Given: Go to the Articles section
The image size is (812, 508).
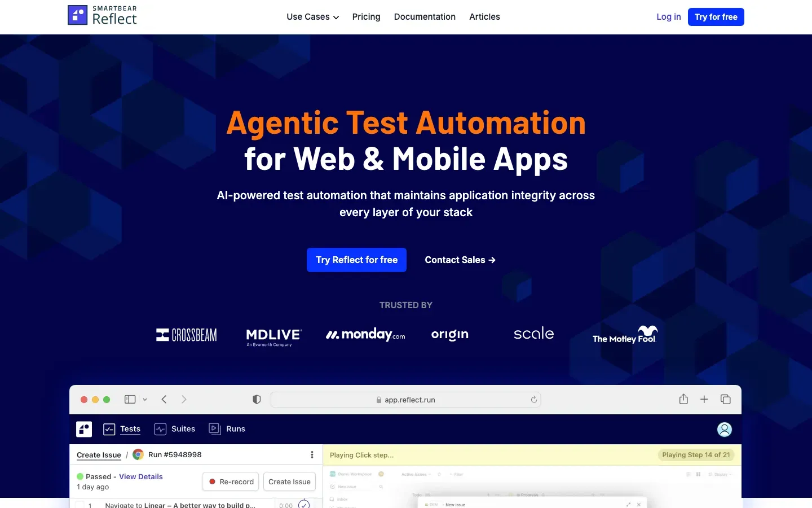Looking at the screenshot, I should [484, 17].
